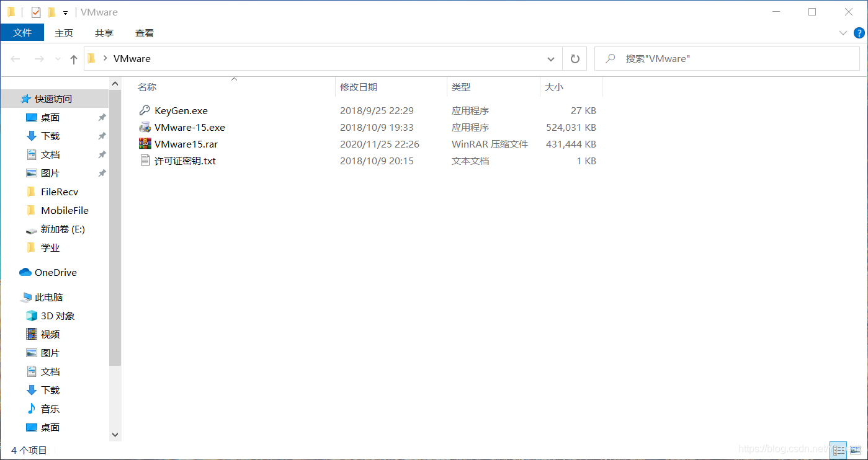Select the VMware15.rar WinRAR archive icon
The width and height of the screenshot is (868, 460).
tap(145, 144)
